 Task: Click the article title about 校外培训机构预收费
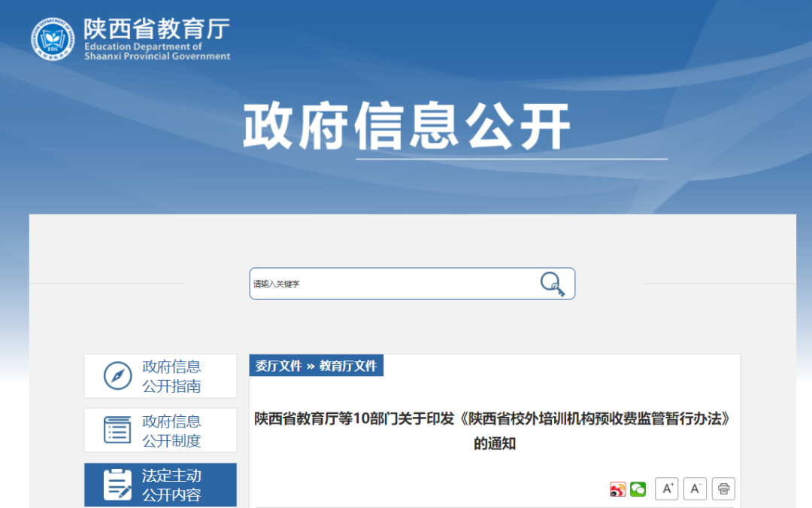pos(493,420)
